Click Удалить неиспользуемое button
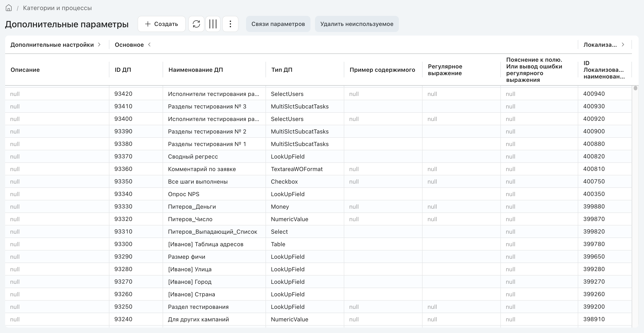This screenshot has width=644, height=333. coord(357,24)
